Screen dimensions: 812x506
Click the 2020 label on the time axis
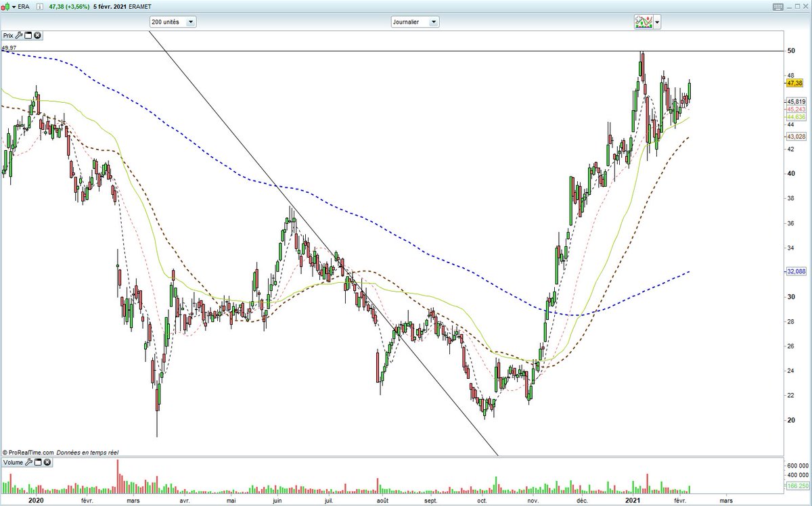point(37,500)
